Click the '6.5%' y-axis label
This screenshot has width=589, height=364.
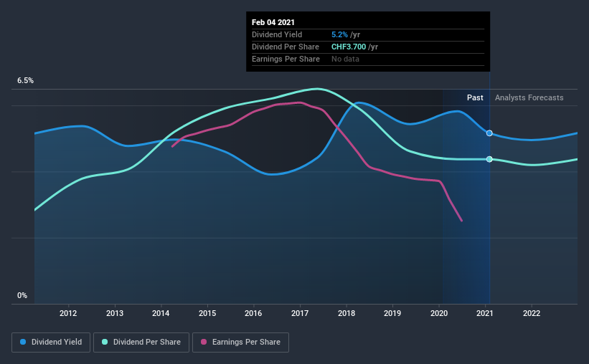(x=25, y=81)
